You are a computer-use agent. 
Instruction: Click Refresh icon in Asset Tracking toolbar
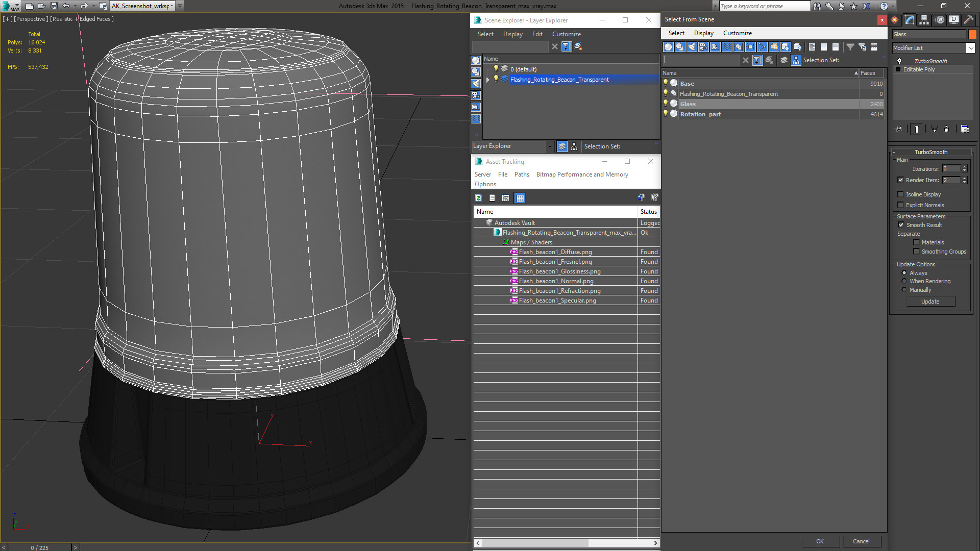[x=478, y=198]
